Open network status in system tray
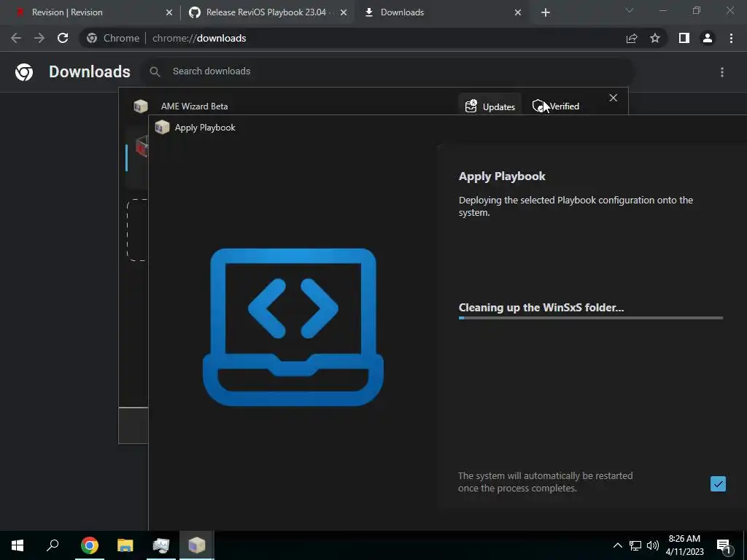Viewport: 747px width, 560px height. pos(635,545)
